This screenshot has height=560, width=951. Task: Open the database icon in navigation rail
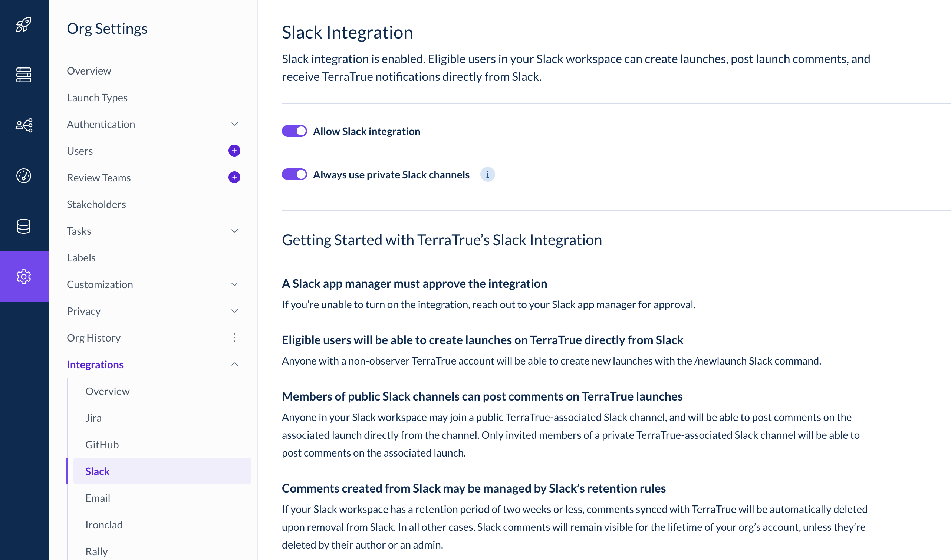pos(24,227)
